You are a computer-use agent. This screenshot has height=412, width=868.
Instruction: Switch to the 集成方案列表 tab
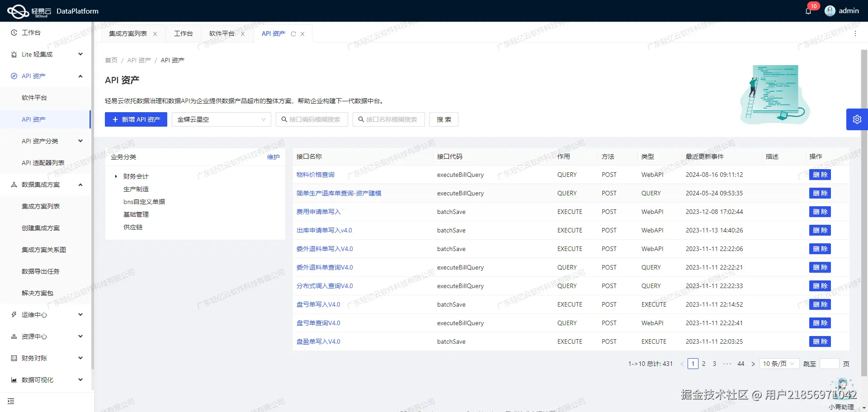pos(128,33)
